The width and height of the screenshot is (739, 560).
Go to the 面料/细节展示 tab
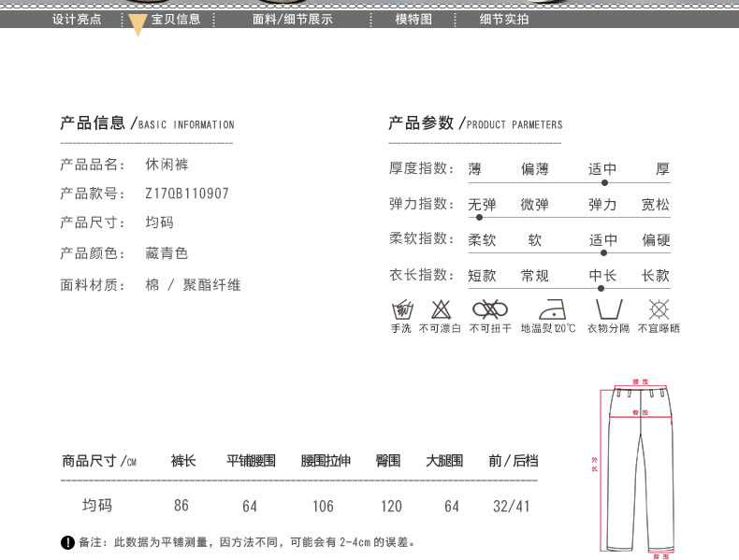point(293,19)
